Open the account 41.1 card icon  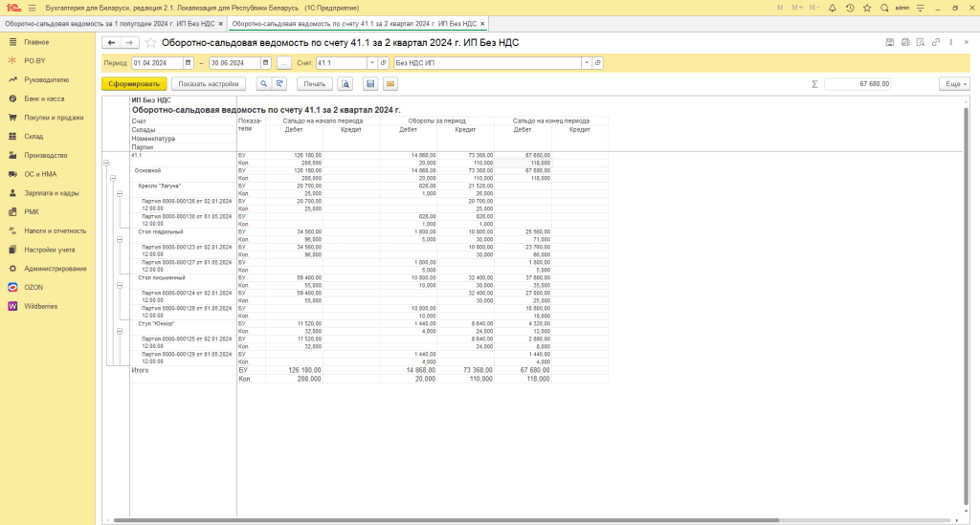pyautogui.click(x=384, y=63)
